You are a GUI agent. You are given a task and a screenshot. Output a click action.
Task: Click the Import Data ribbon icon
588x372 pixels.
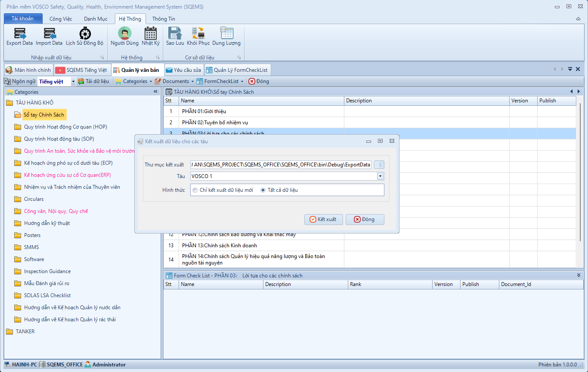point(49,36)
